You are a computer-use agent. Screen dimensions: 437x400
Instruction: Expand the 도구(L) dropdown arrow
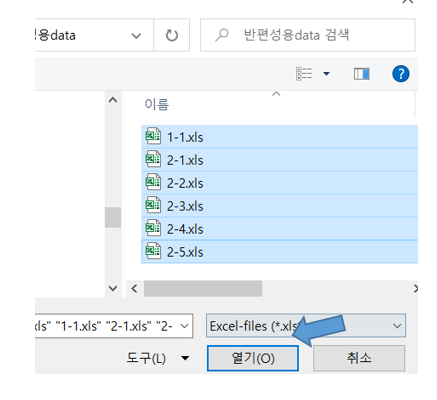pos(185,358)
